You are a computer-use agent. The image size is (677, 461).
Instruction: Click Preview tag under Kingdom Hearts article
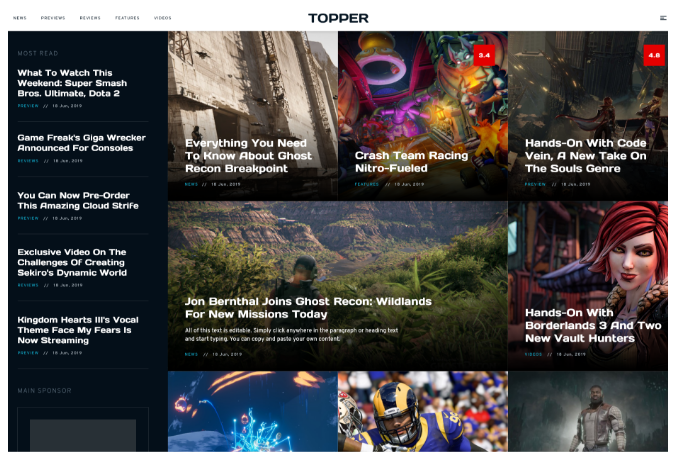tap(28, 353)
